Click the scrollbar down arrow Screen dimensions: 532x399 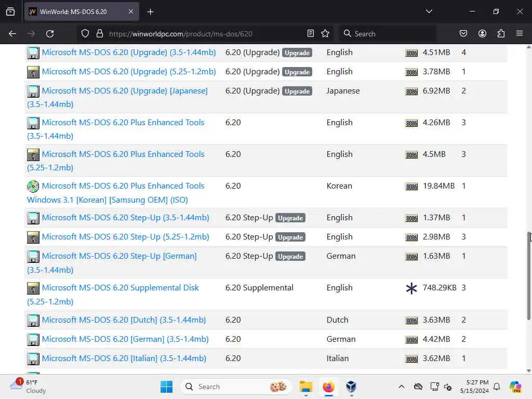(x=528, y=371)
